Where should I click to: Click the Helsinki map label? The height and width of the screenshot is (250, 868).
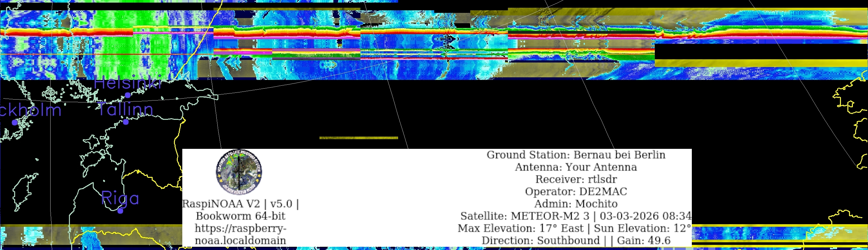[x=127, y=83]
